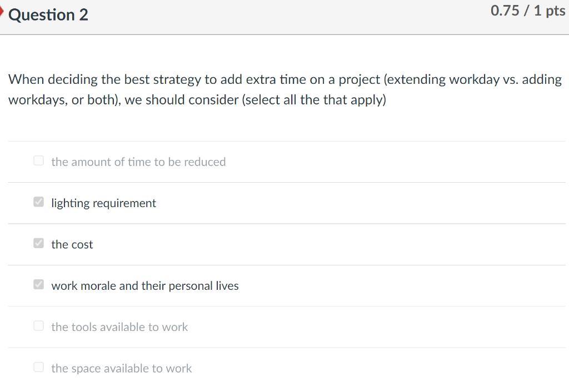569x392 pixels.
Task: Click the 'the cost' answer label
Action: click(x=72, y=244)
